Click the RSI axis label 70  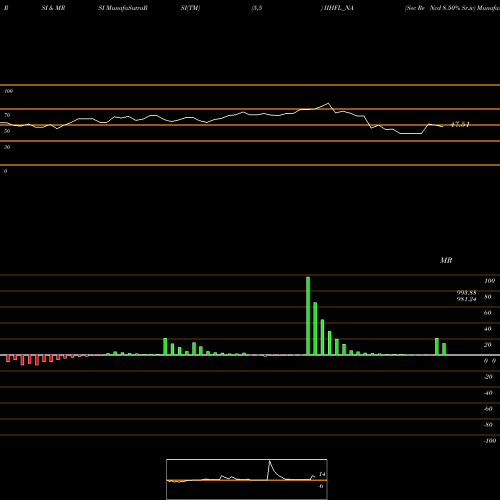pyautogui.click(x=7, y=115)
